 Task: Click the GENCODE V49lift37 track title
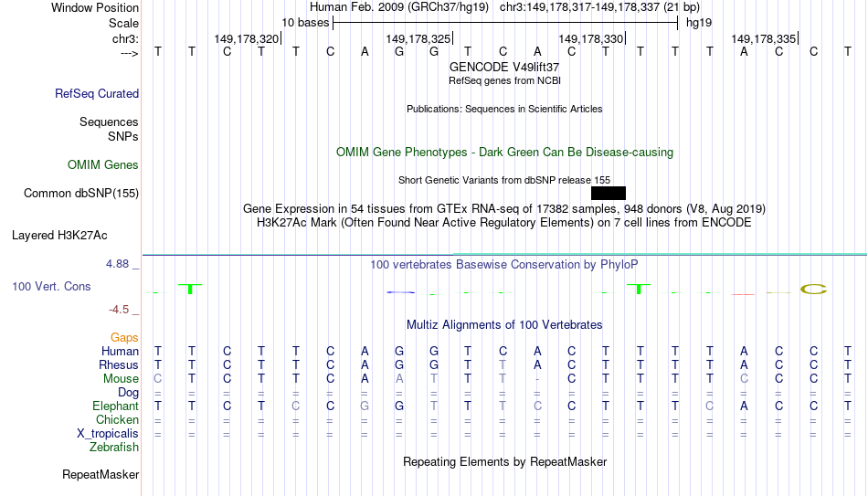click(x=504, y=67)
